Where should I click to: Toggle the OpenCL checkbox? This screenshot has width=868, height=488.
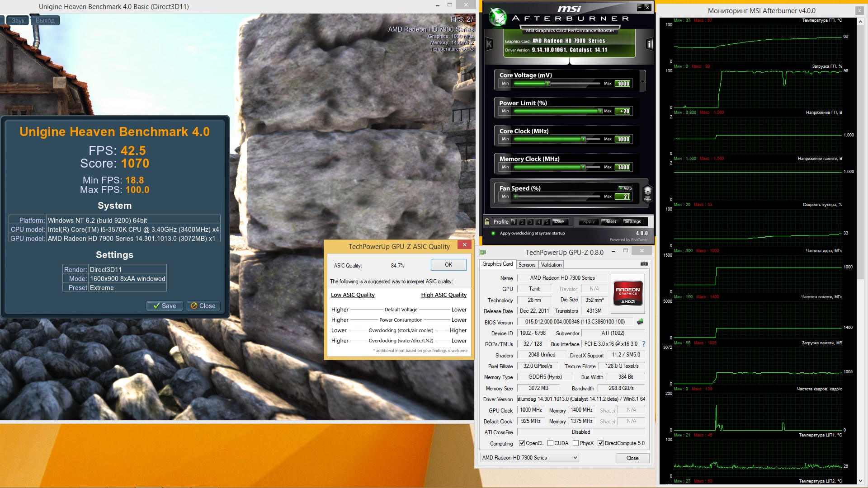tap(522, 443)
